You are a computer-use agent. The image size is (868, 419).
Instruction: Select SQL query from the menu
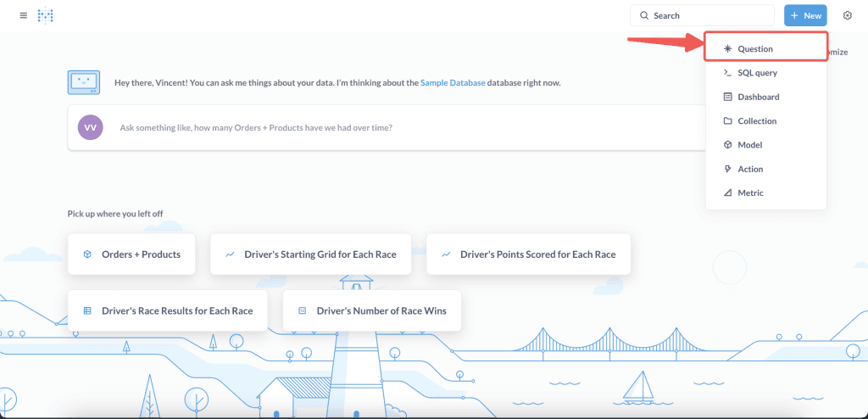[757, 73]
